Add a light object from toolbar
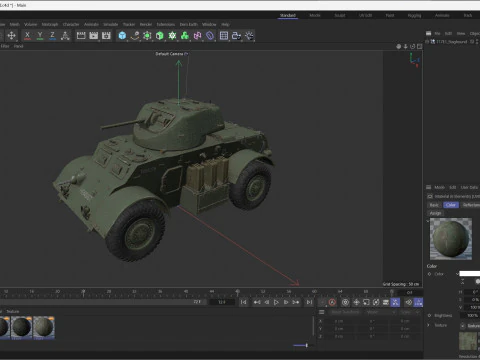The image size is (480, 360). pos(249,36)
